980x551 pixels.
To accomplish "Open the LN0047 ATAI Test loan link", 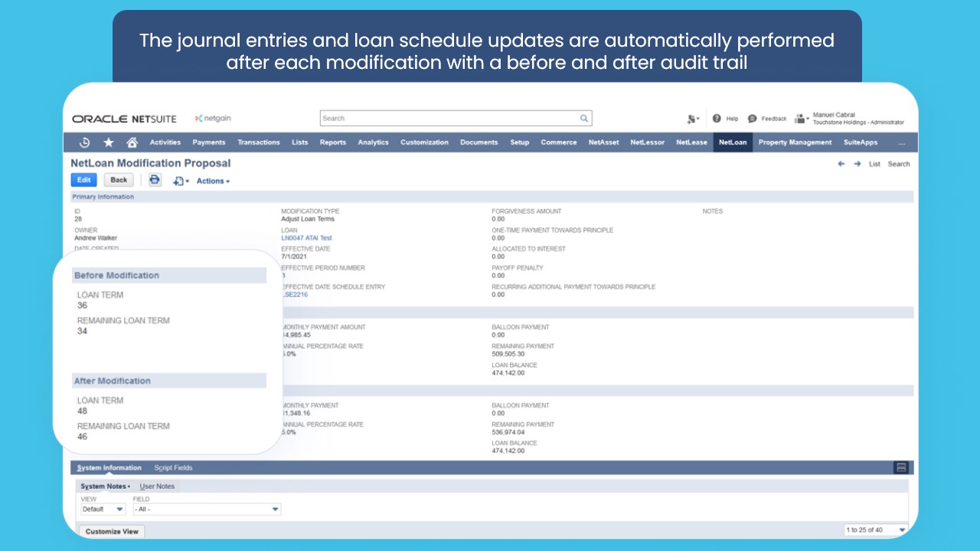I will pyautogui.click(x=307, y=238).
